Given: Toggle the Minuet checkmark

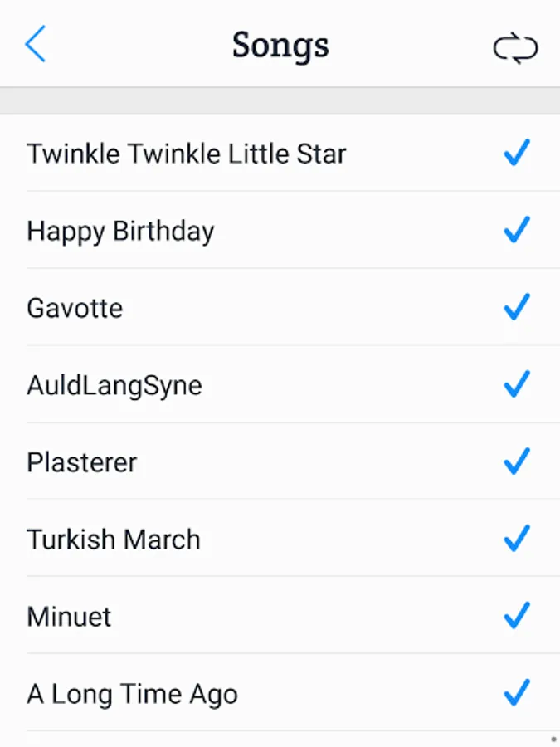Looking at the screenshot, I should pos(516,616).
